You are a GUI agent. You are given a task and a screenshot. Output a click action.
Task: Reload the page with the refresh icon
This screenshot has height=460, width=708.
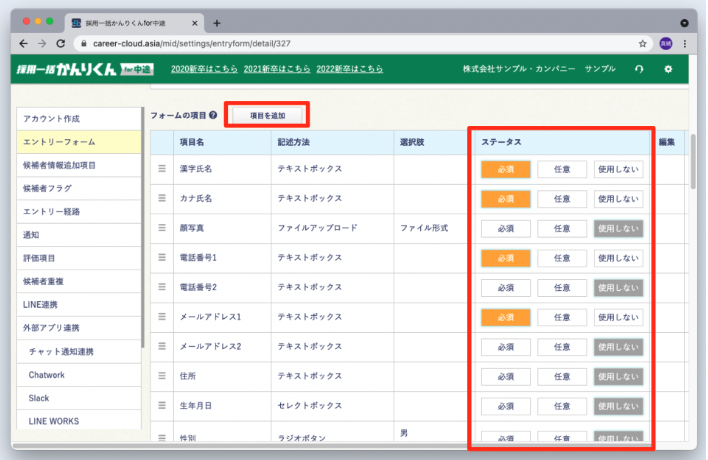pyautogui.click(x=61, y=43)
